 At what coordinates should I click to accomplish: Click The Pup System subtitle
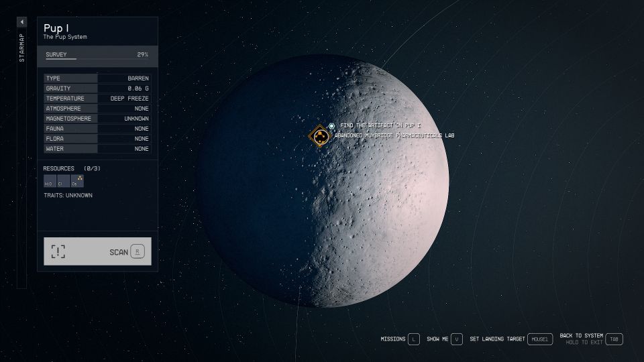pyautogui.click(x=65, y=37)
